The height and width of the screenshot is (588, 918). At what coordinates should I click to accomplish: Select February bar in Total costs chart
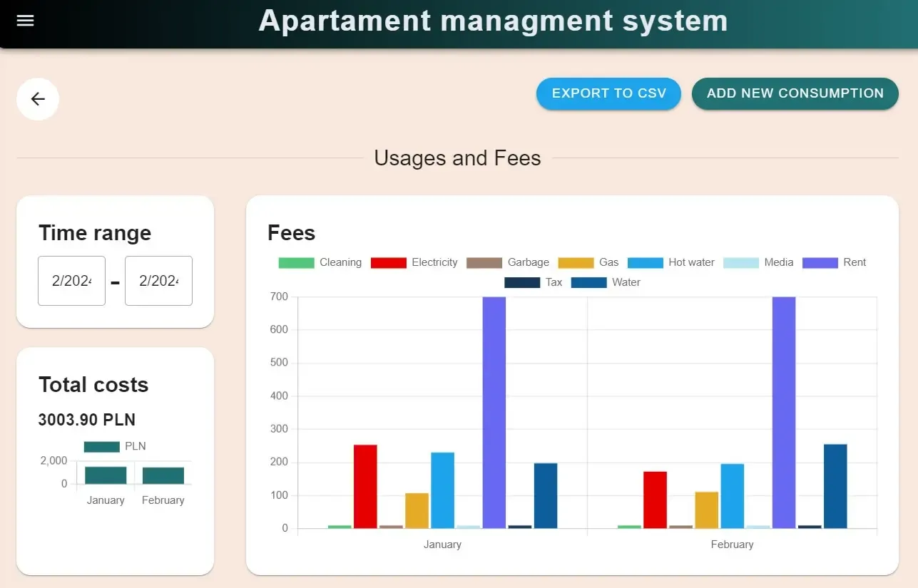click(x=163, y=475)
